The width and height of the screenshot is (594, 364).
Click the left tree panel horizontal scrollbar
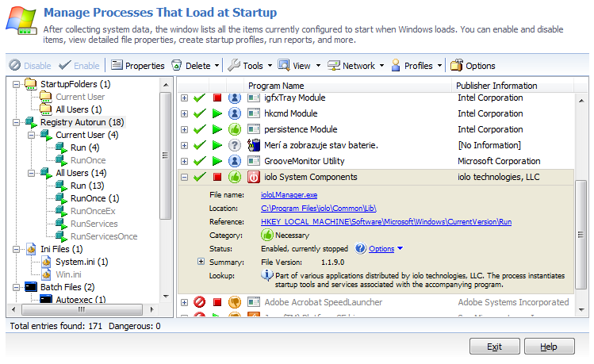pos(87,311)
